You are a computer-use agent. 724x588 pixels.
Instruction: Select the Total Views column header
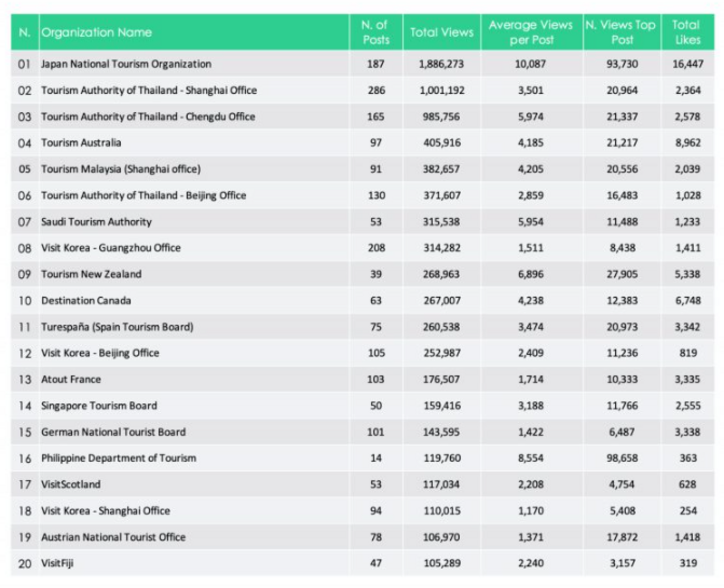(x=441, y=33)
